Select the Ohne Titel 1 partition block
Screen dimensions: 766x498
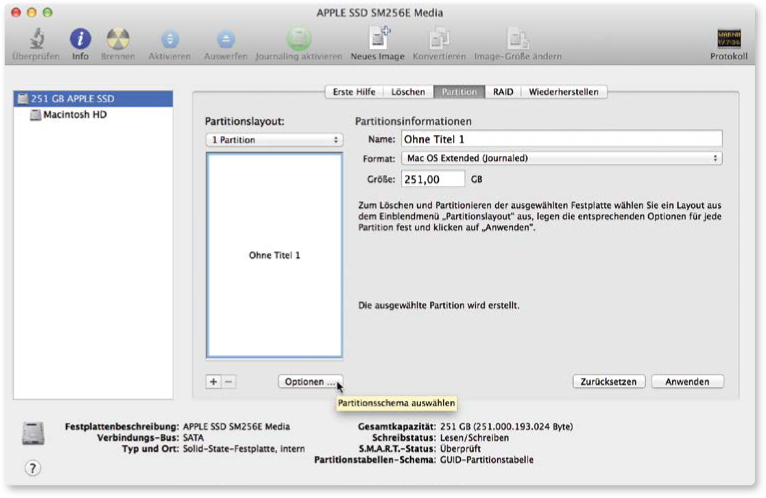pos(274,255)
